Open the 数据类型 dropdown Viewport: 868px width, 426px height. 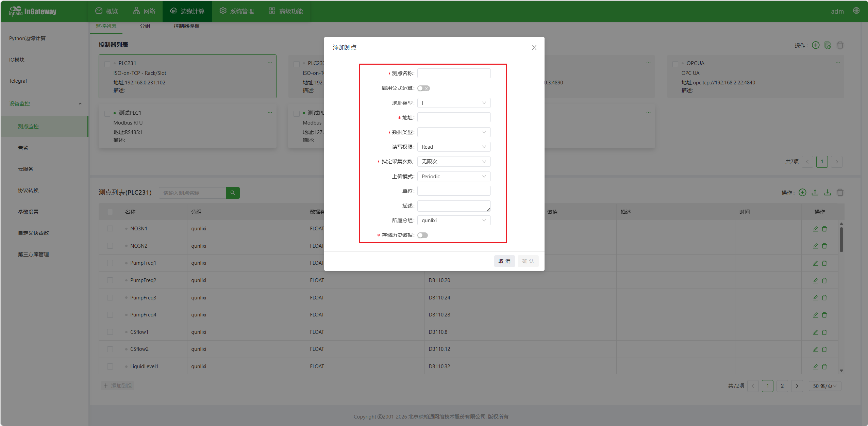click(x=454, y=132)
